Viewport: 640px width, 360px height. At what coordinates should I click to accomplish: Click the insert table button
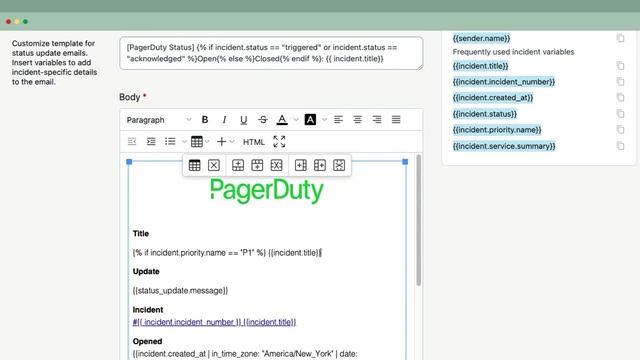(x=197, y=142)
